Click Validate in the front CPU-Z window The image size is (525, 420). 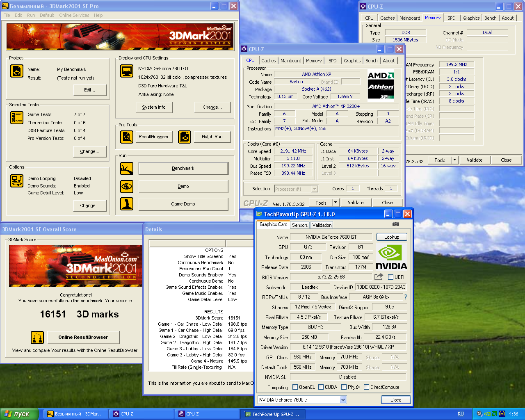(x=356, y=202)
